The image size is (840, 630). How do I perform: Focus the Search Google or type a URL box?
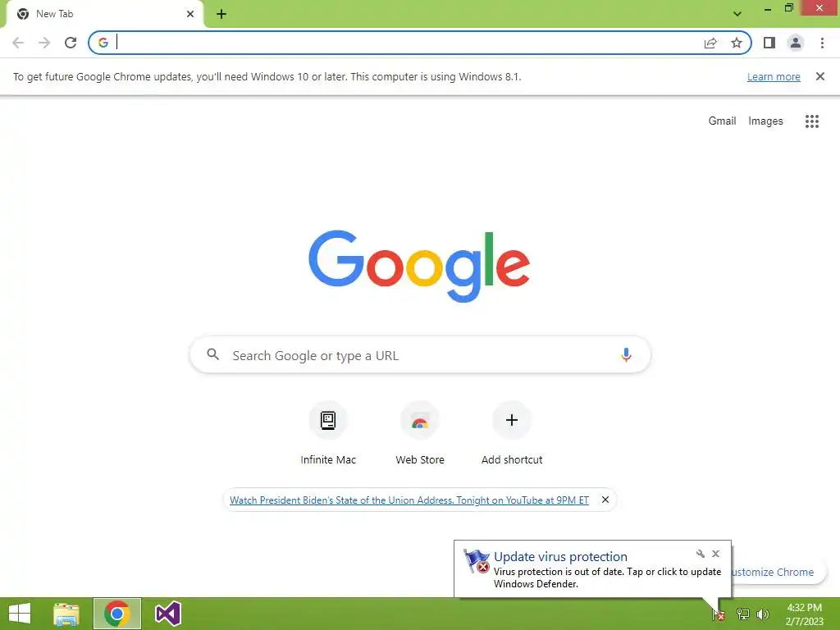(x=420, y=354)
